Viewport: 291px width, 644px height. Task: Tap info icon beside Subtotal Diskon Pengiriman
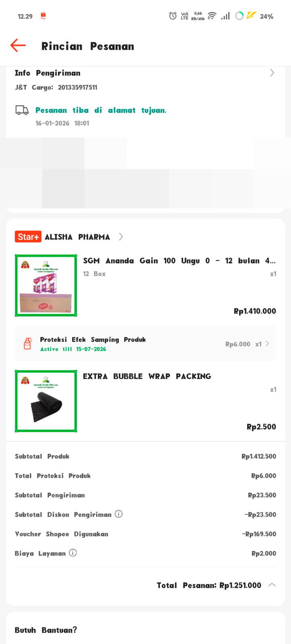119,514
